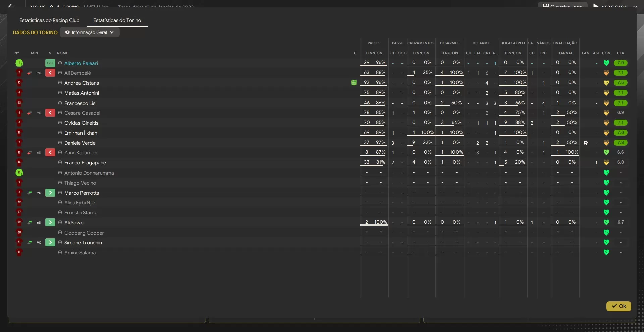
Task: Click condition heart icon for Ali Dembélé
Action: [x=606, y=73]
